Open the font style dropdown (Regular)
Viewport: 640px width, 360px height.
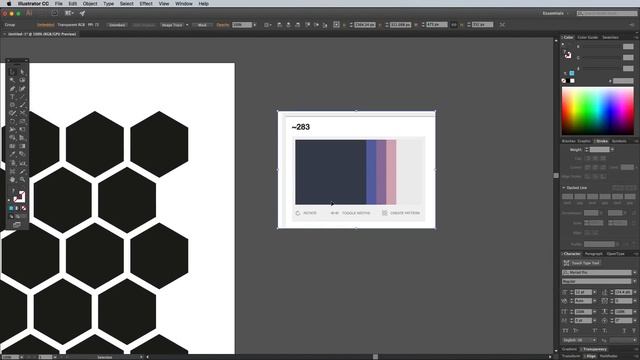(x=634, y=281)
